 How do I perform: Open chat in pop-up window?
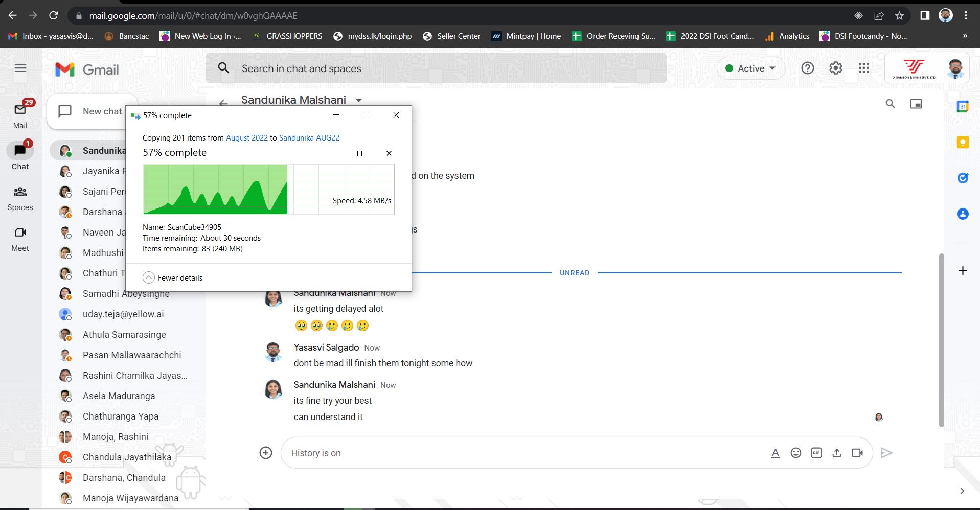916,104
